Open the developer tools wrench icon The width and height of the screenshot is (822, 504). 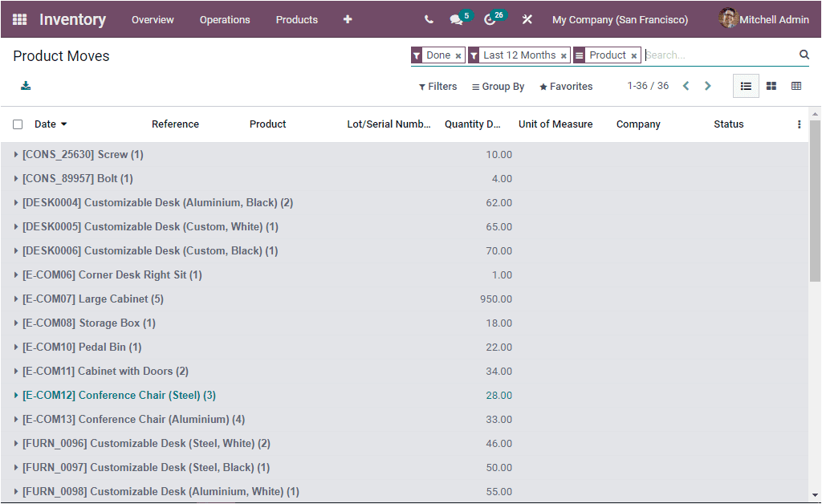(x=527, y=19)
